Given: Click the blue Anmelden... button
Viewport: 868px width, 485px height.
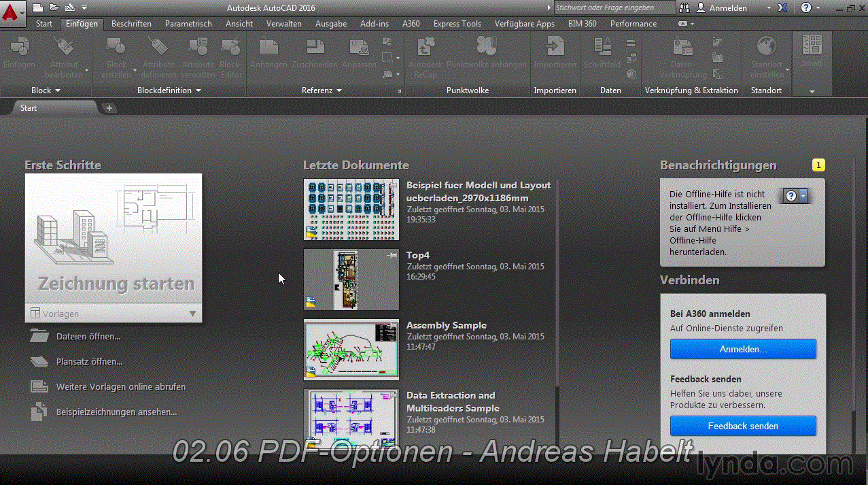Looking at the screenshot, I should pyautogui.click(x=743, y=349).
